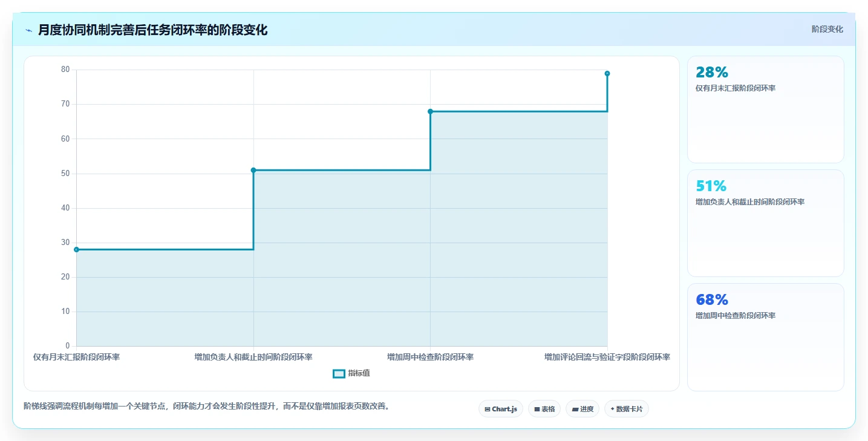Click the 阶段变化 label in header
Image resolution: width=868 pixels, height=441 pixels.
(x=827, y=29)
